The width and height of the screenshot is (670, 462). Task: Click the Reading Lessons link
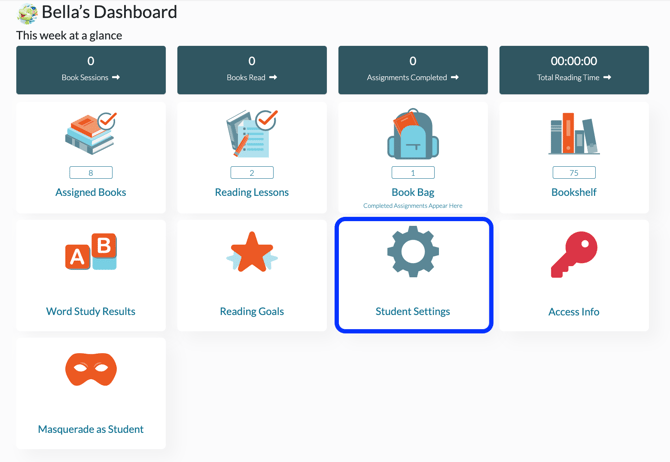252,192
